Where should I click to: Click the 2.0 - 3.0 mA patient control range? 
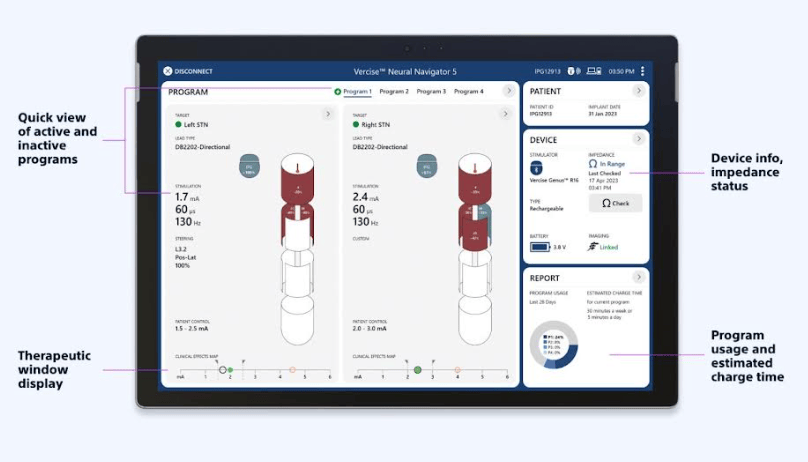click(369, 329)
